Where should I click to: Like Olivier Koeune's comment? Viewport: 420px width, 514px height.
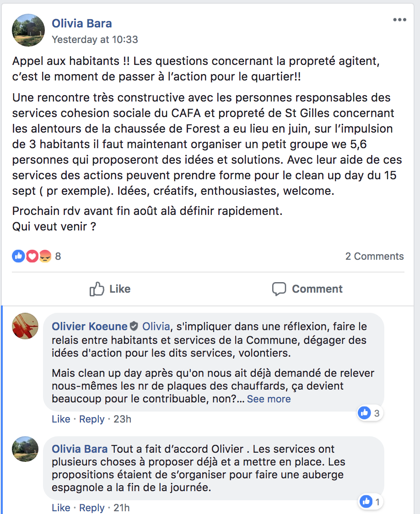(61, 419)
